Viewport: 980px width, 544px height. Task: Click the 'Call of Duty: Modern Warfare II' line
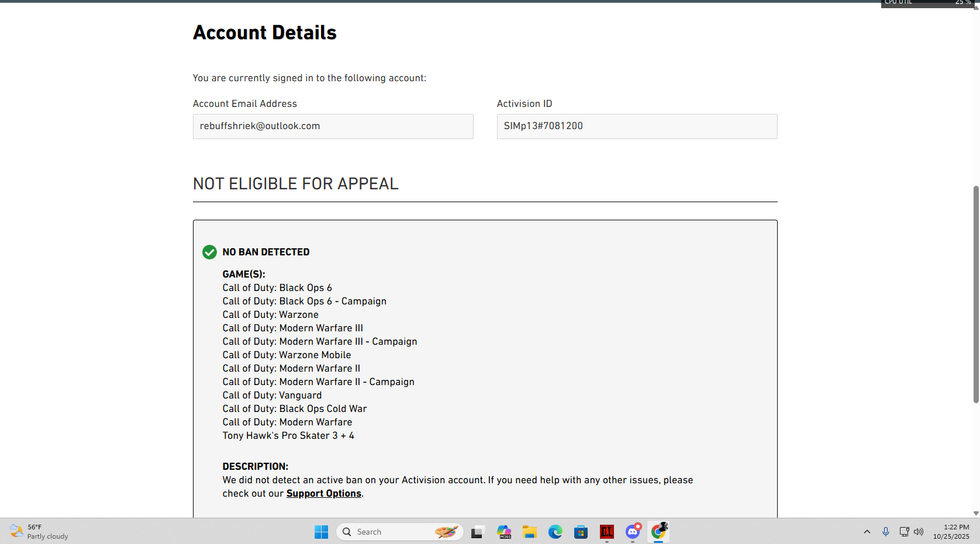click(291, 368)
